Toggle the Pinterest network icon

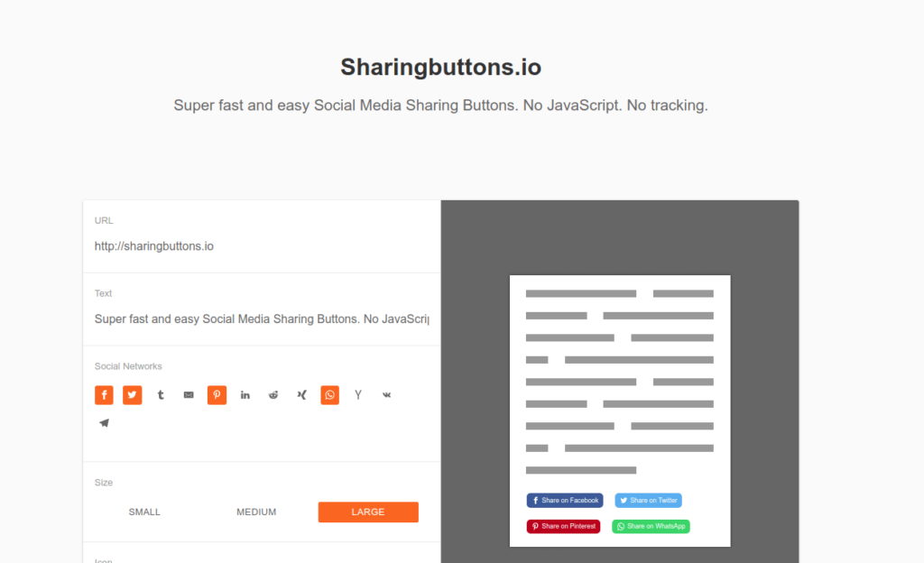tap(217, 394)
